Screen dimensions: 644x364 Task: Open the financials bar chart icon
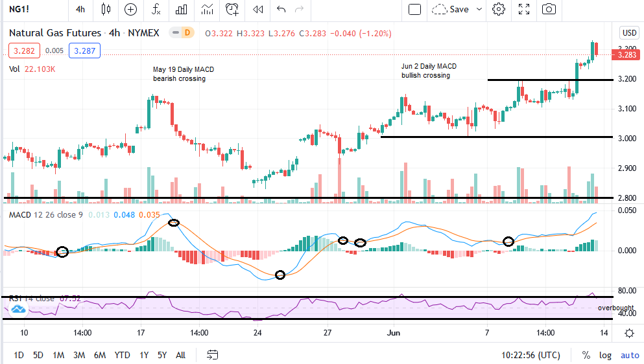(x=181, y=10)
